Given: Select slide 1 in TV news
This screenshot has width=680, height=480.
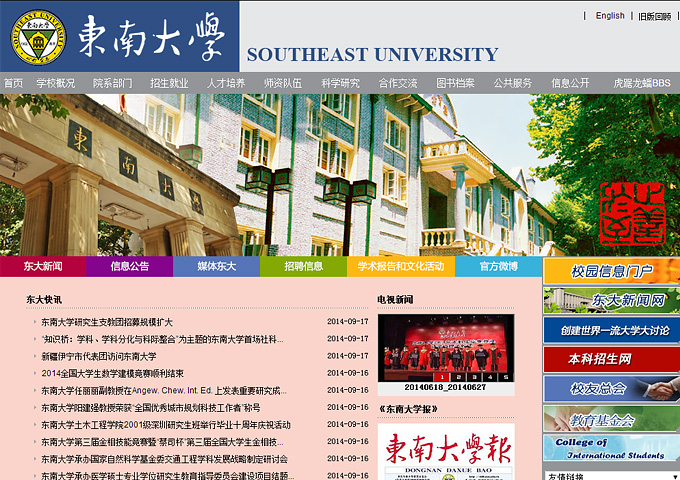Looking at the screenshot, I should (441, 377).
